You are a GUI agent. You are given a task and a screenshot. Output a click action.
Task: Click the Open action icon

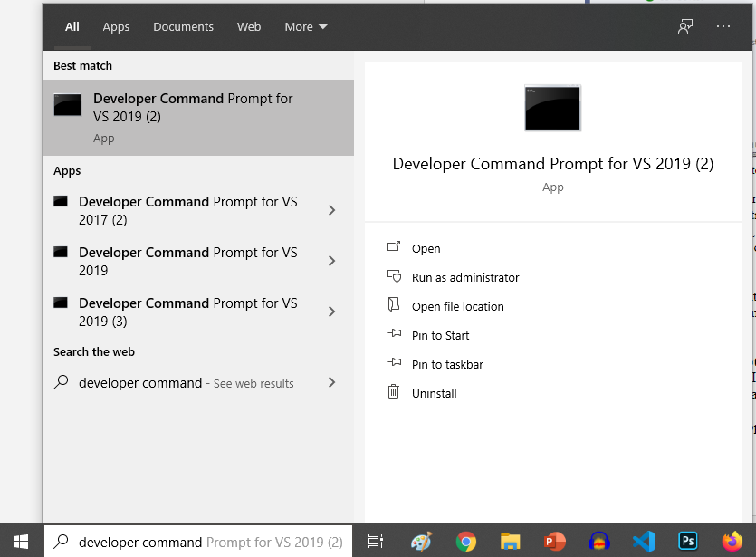(x=394, y=247)
